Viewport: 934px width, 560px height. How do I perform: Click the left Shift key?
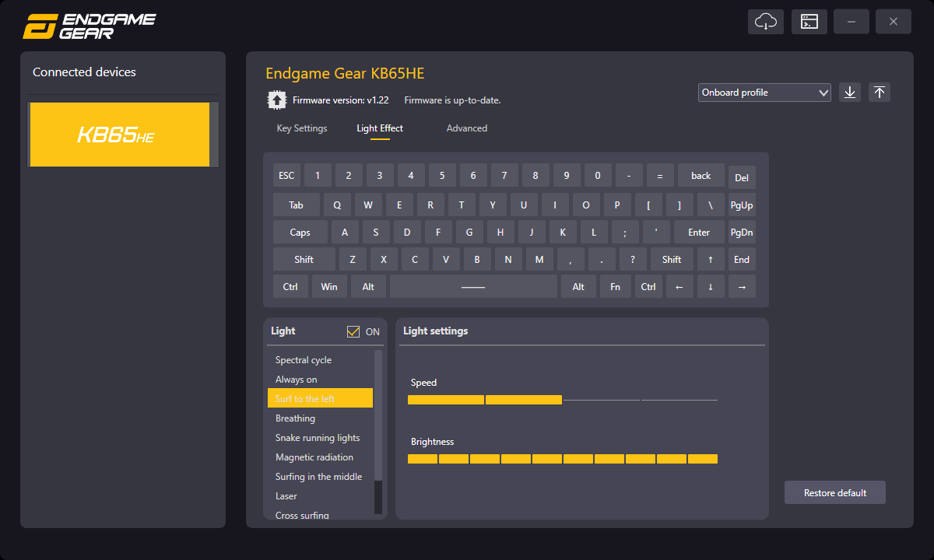(x=304, y=260)
